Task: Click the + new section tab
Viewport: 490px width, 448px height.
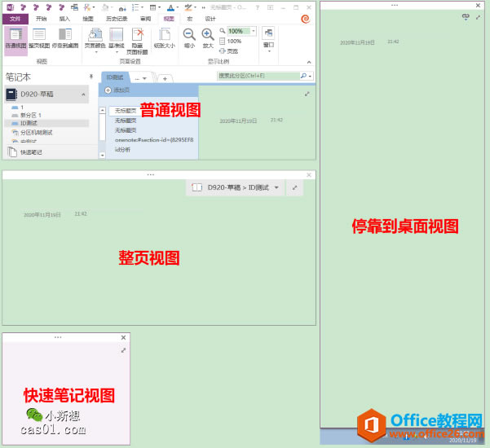Action: click(x=165, y=78)
